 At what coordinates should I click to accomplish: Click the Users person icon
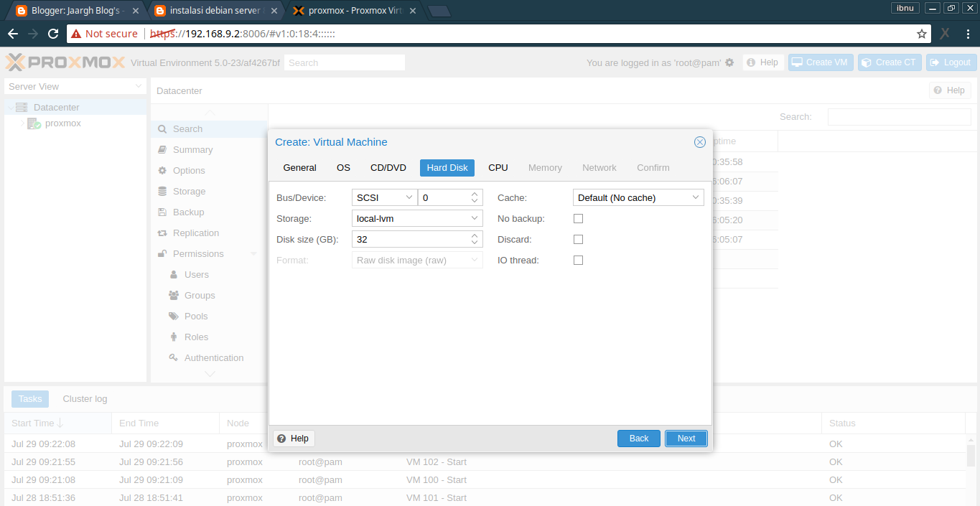(x=174, y=275)
